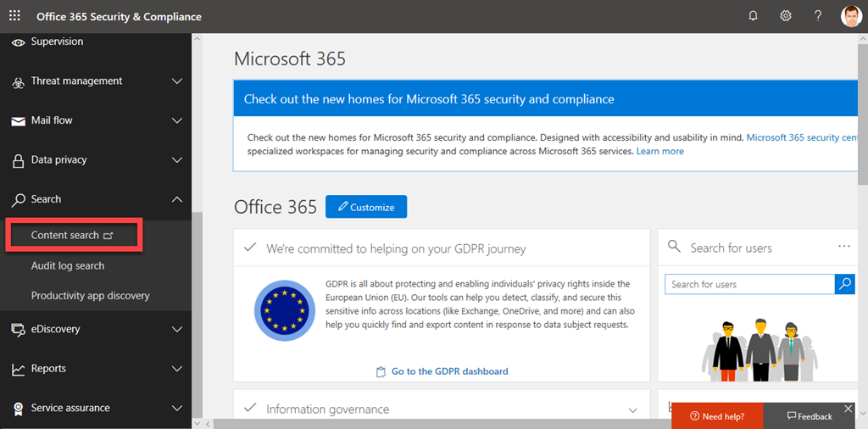Collapse the Search navigation section
This screenshot has height=429, width=868.
(x=177, y=199)
